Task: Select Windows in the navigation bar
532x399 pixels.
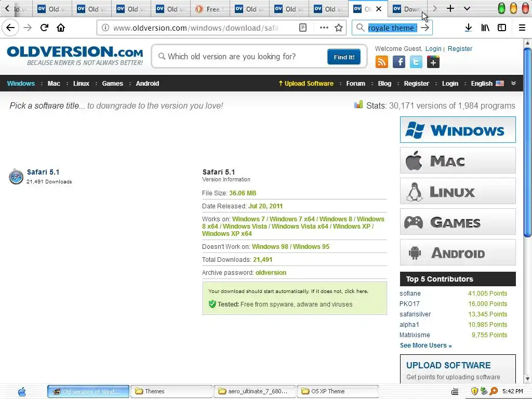Action: coord(21,84)
